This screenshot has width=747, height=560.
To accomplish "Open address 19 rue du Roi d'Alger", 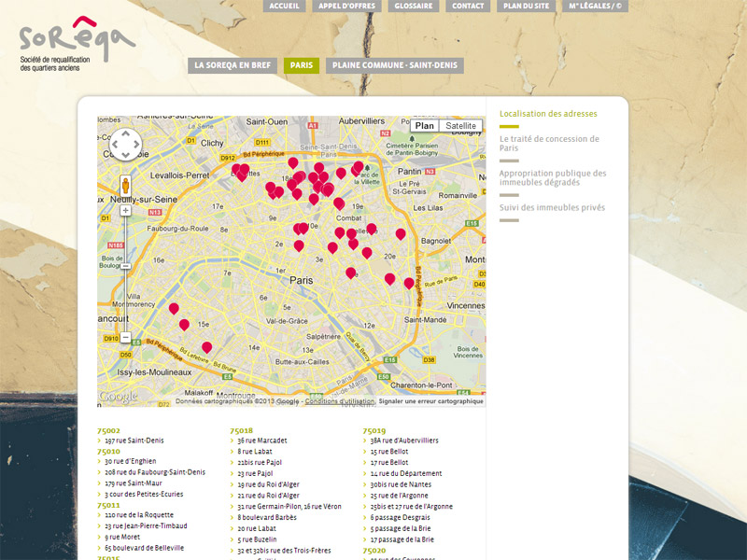I will (x=268, y=484).
